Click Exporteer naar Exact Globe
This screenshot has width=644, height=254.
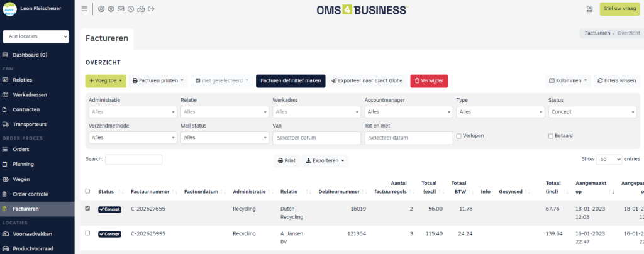click(x=368, y=81)
